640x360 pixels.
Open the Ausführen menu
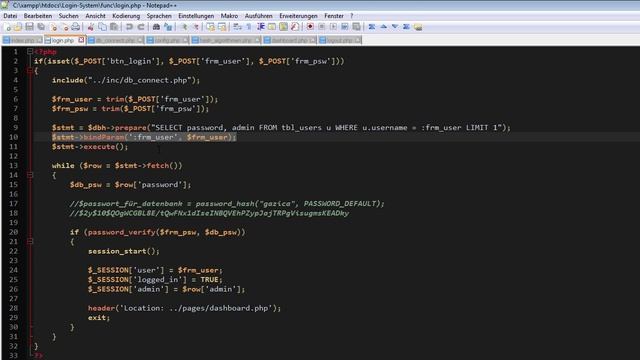(258, 16)
